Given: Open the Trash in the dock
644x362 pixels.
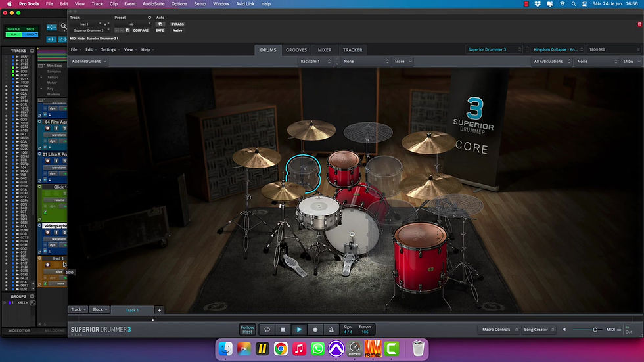Looking at the screenshot, I should (x=418, y=349).
